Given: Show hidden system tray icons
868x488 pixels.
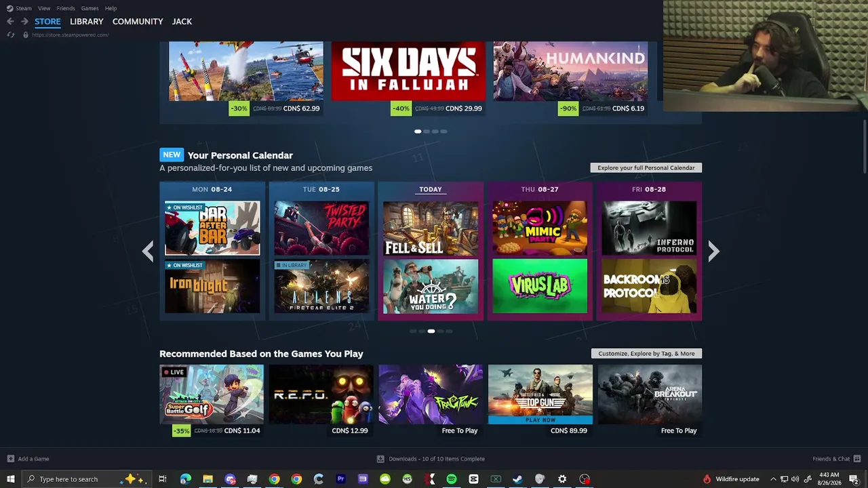Looking at the screenshot, I should pos(773,479).
